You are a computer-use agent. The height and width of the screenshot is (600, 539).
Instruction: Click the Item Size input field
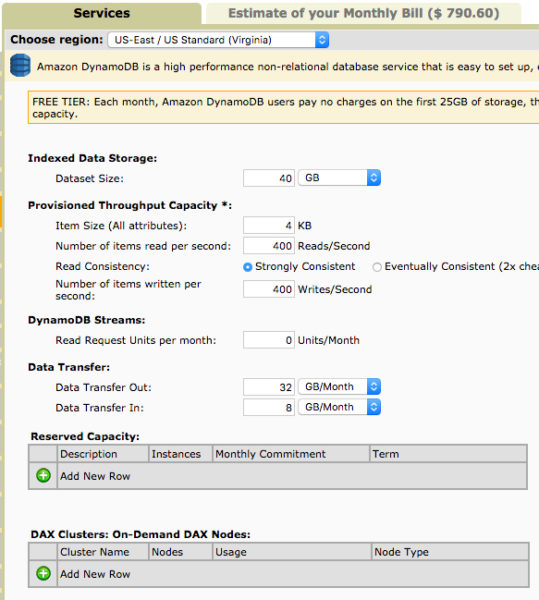[269, 225]
